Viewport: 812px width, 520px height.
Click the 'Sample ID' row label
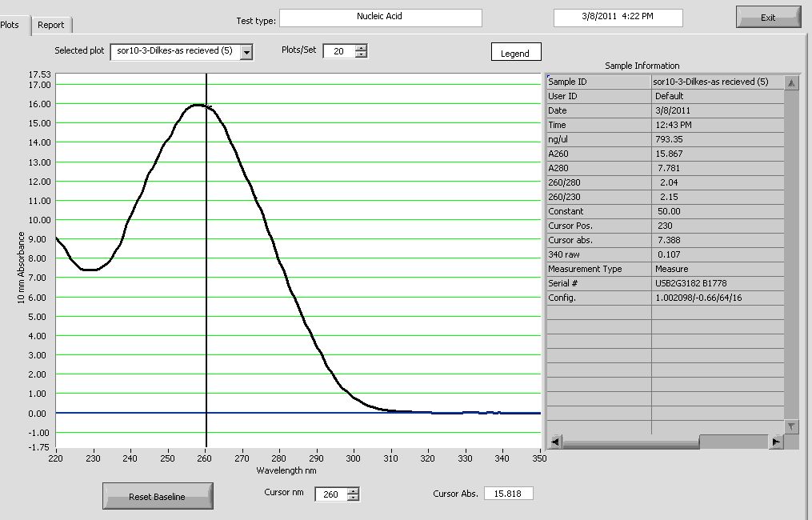click(x=567, y=82)
